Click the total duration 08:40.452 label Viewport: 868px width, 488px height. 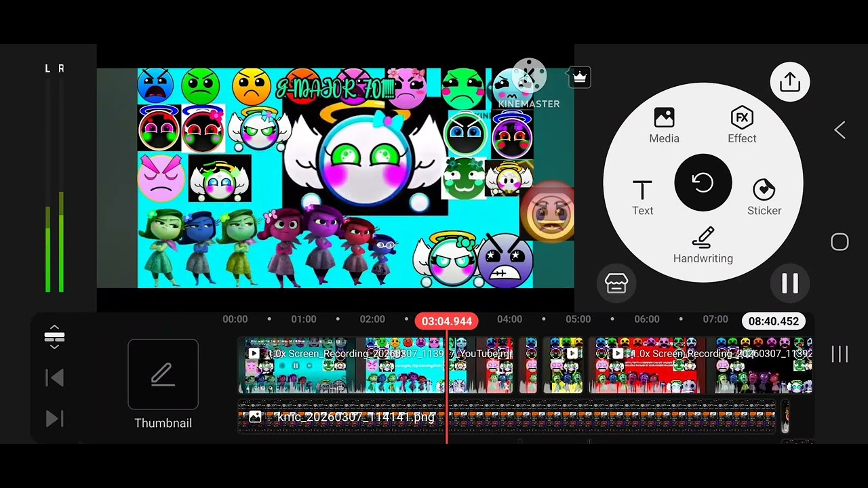tap(774, 321)
